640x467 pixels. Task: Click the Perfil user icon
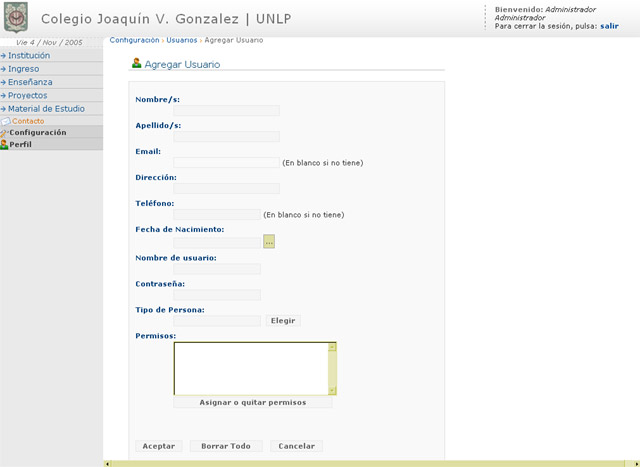[x=5, y=144]
